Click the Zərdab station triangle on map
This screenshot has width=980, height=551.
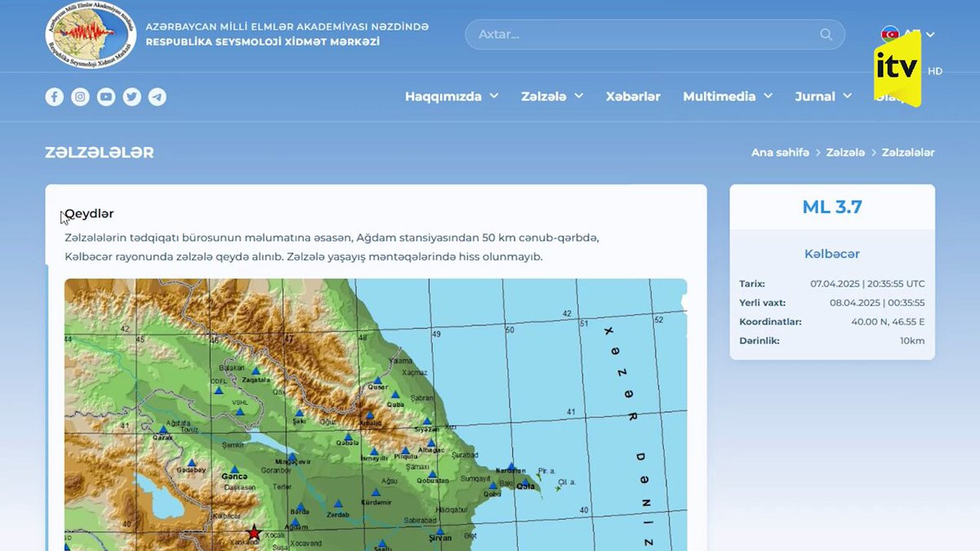(x=338, y=504)
